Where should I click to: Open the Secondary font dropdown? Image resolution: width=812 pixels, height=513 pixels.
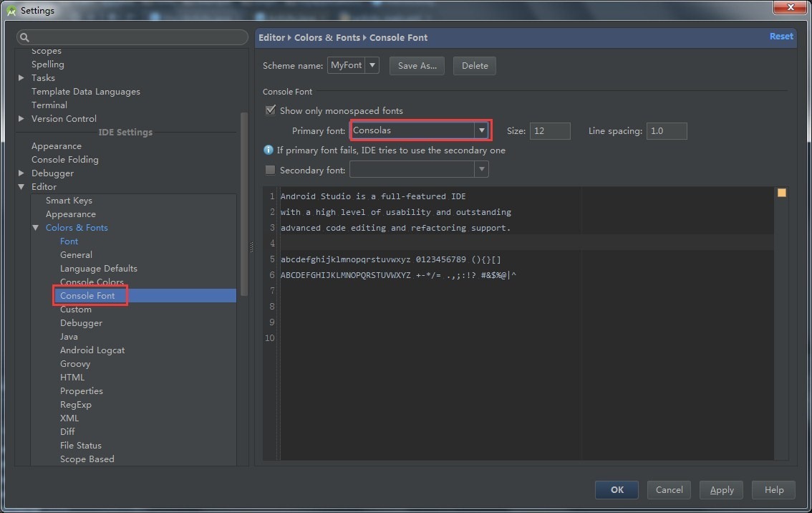[482, 170]
